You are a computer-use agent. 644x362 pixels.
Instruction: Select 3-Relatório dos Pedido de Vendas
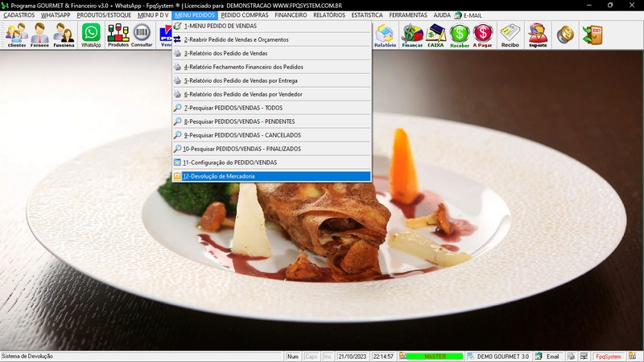coord(271,53)
